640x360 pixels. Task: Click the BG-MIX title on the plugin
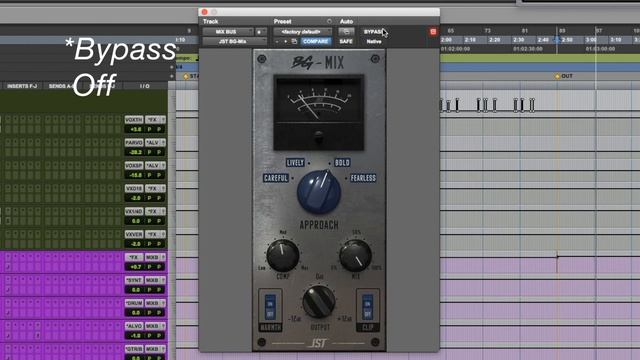point(318,62)
